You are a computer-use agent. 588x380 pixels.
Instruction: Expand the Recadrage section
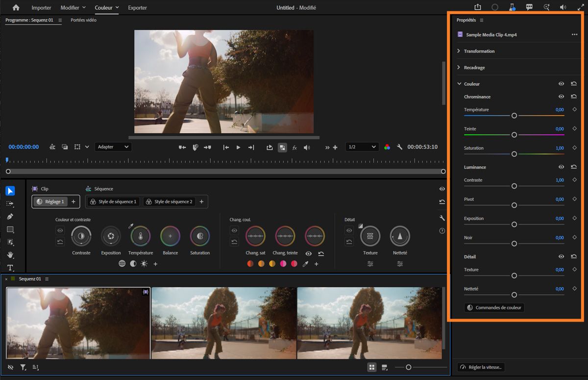(459, 68)
